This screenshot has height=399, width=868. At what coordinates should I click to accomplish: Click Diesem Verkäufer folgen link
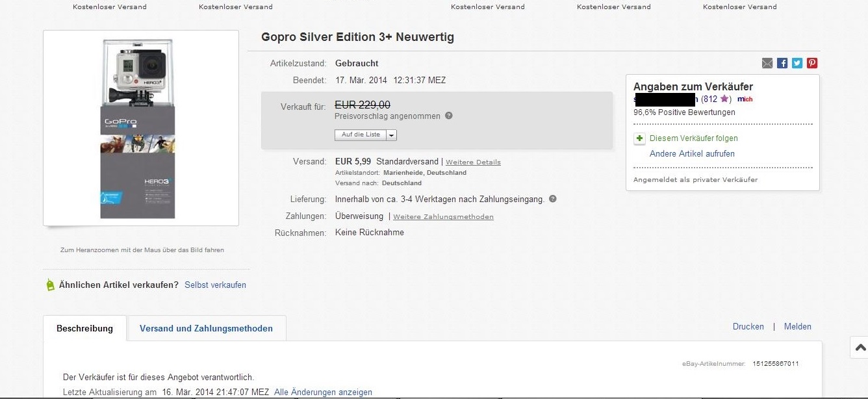(694, 138)
